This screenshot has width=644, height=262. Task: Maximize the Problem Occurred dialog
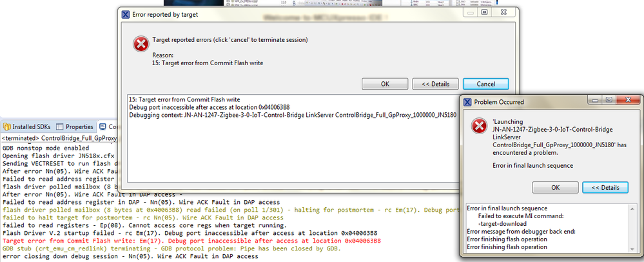(609, 99)
